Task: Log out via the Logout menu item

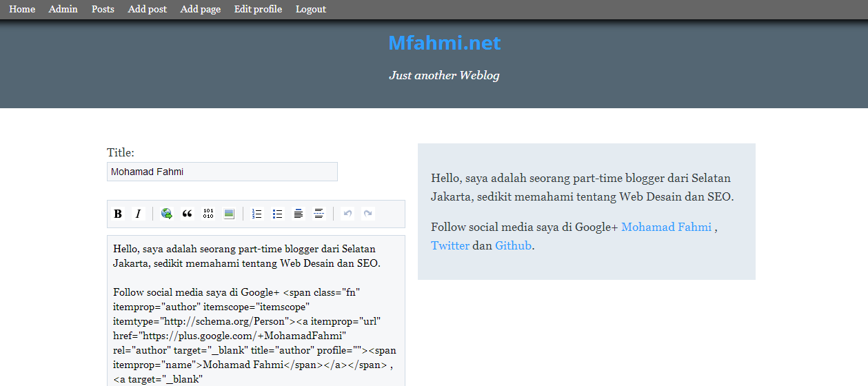Action: 311,9
